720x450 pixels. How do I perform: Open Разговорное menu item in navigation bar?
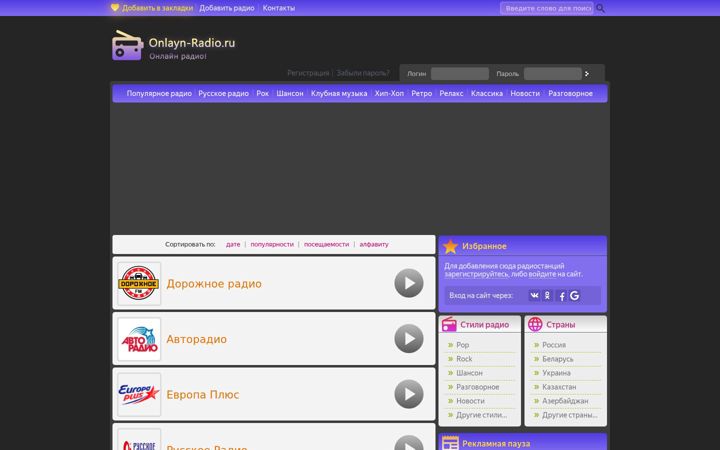click(x=570, y=93)
